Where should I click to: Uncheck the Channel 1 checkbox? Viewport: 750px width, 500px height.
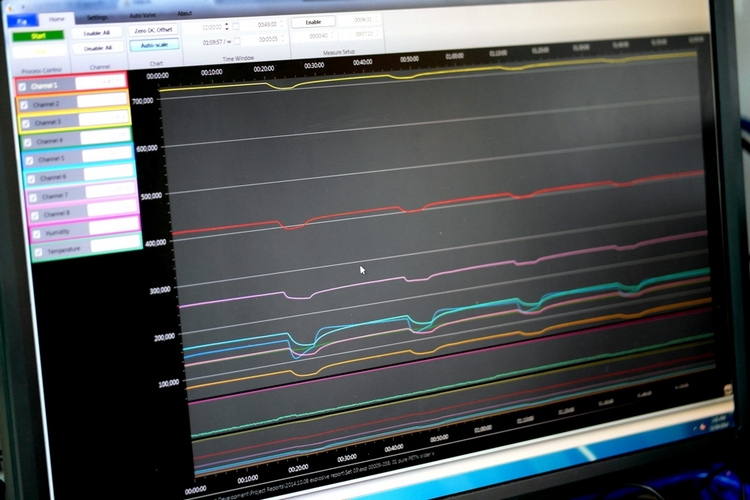pyautogui.click(x=23, y=87)
